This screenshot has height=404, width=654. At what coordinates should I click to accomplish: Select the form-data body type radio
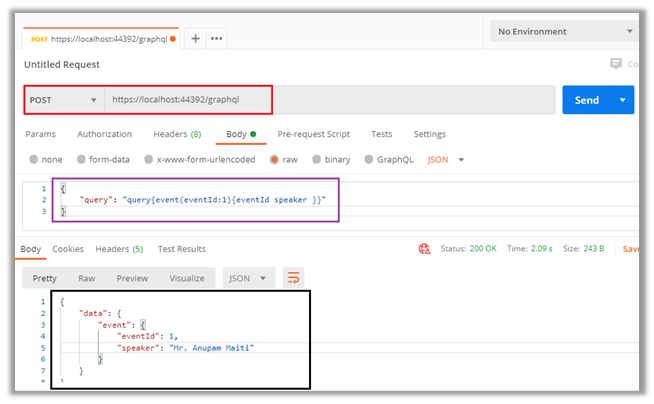pos(81,159)
